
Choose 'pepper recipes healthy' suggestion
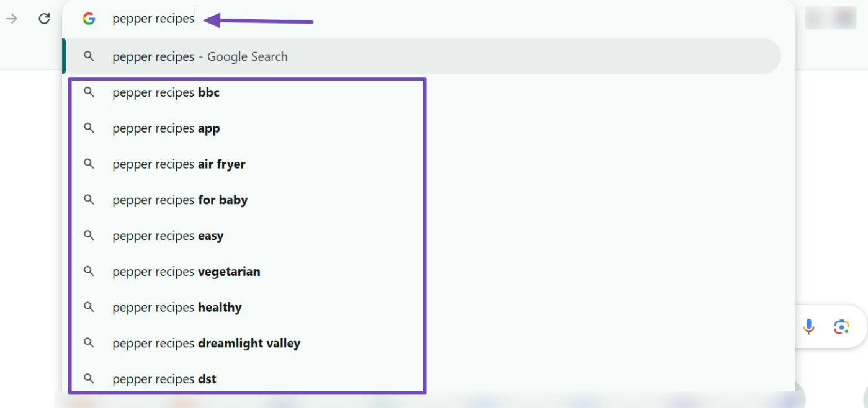tap(177, 308)
